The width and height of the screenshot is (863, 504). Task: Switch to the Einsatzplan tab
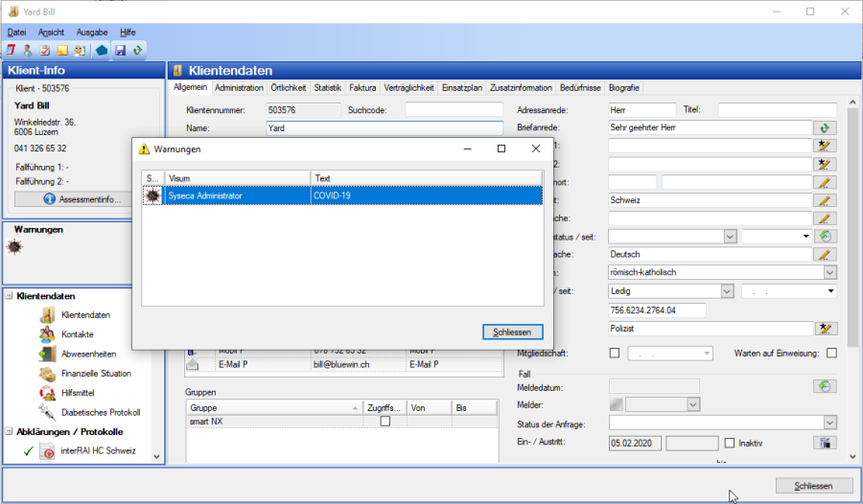[462, 87]
